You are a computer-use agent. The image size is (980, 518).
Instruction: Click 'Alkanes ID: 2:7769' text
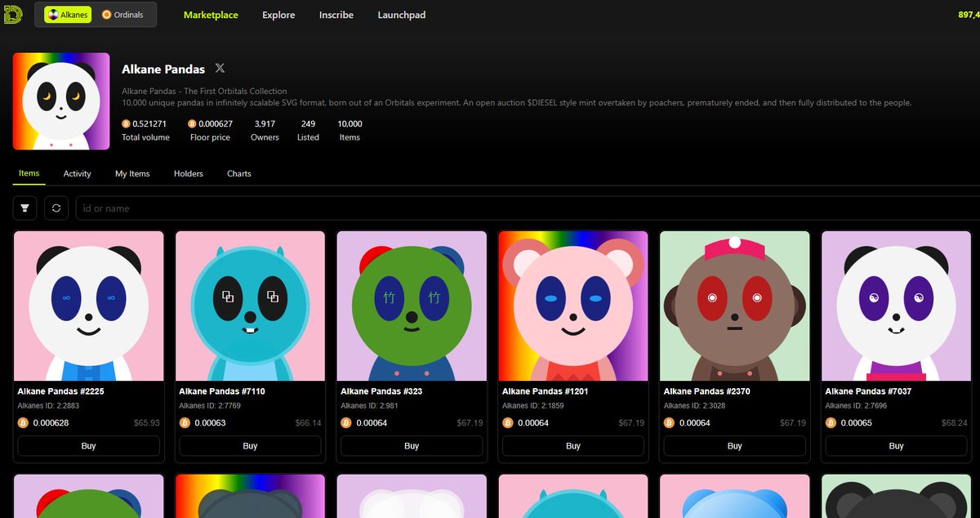tap(211, 406)
